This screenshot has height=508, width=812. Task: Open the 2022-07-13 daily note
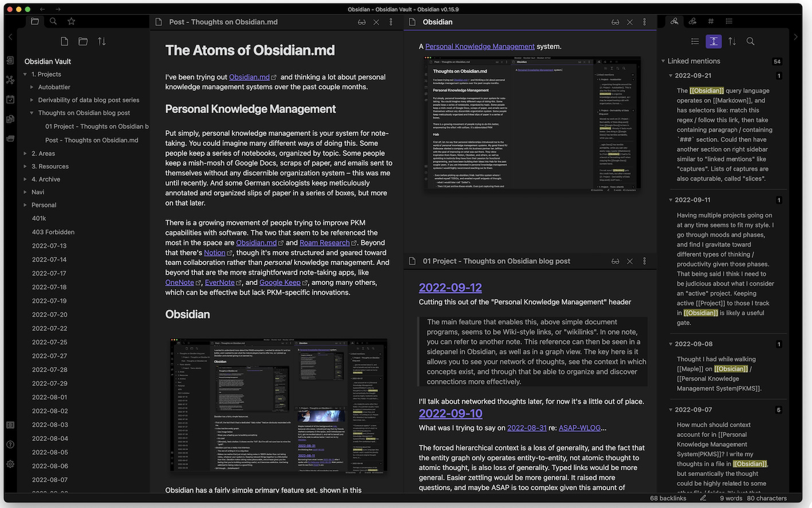pos(49,246)
